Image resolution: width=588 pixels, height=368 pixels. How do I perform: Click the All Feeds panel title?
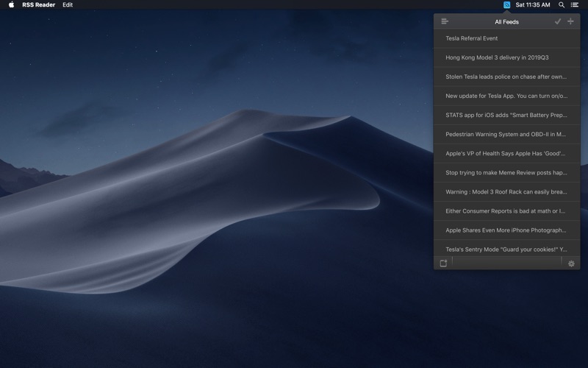[506, 21]
